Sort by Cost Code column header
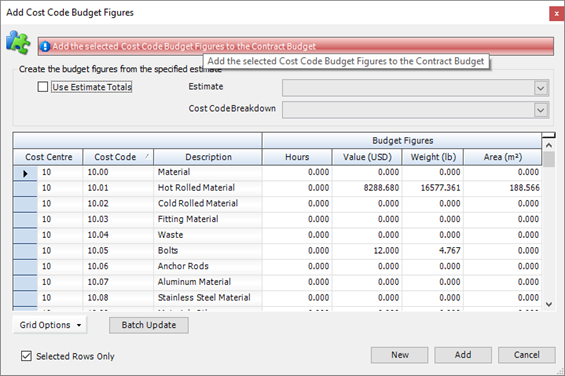This screenshot has height=376, width=565. click(118, 157)
